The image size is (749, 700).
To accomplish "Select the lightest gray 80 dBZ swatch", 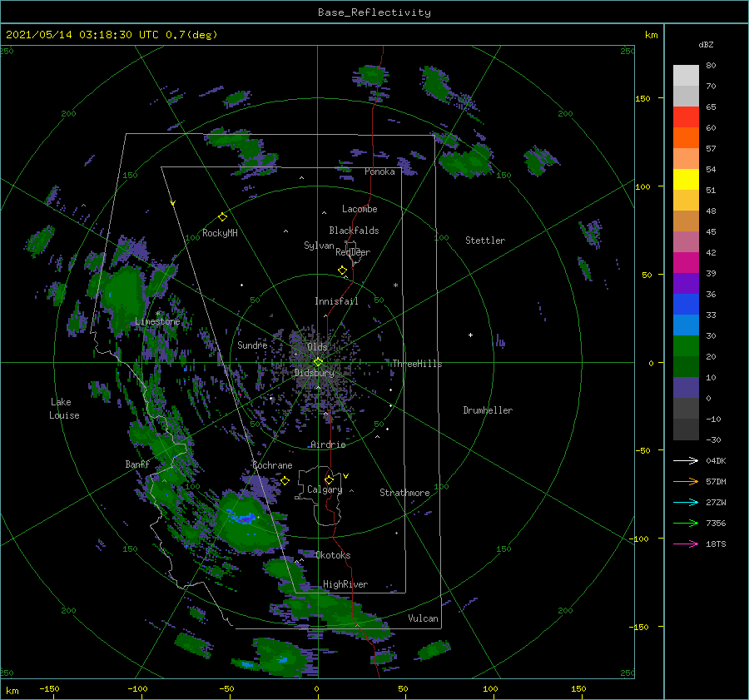I will [686, 76].
